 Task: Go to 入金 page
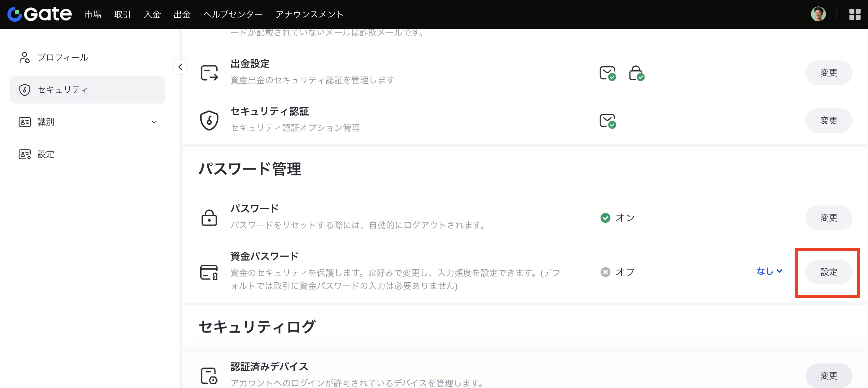point(152,14)
